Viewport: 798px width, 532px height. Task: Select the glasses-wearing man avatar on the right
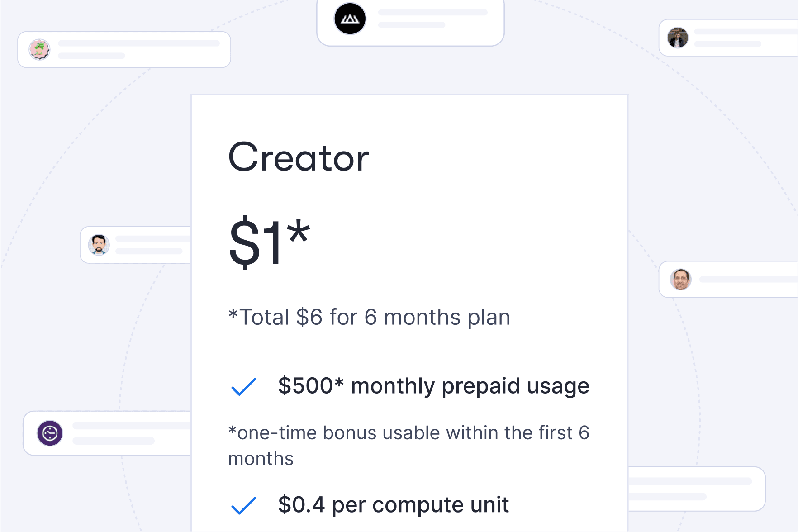(x=680, y=280)
